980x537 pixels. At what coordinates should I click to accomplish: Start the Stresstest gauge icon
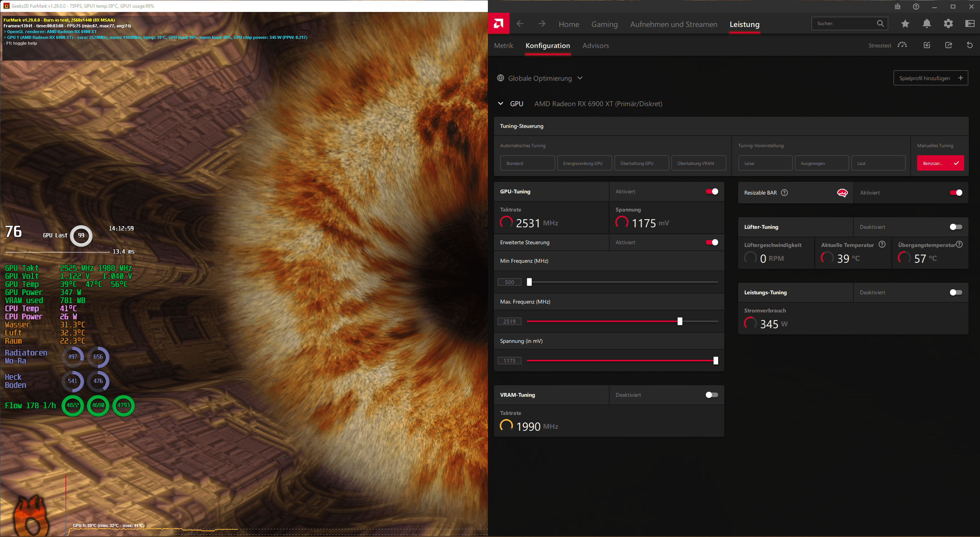(x=902, y=45)
